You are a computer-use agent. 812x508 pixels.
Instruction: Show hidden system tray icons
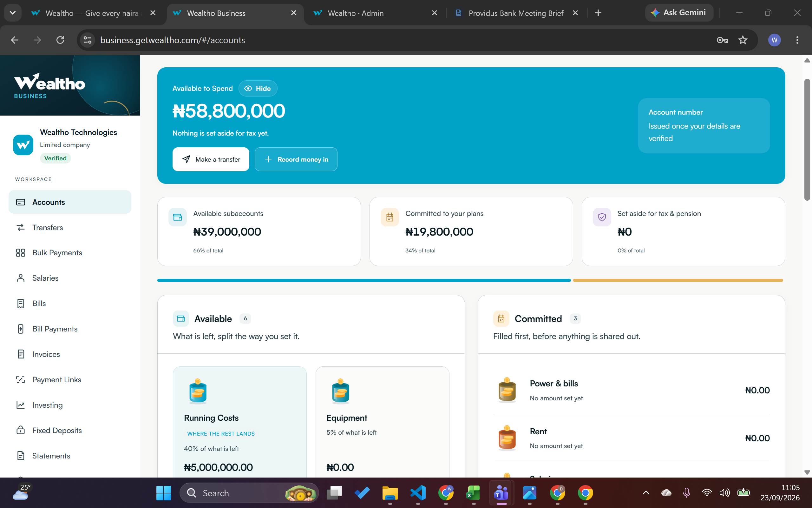click(645, 493)
